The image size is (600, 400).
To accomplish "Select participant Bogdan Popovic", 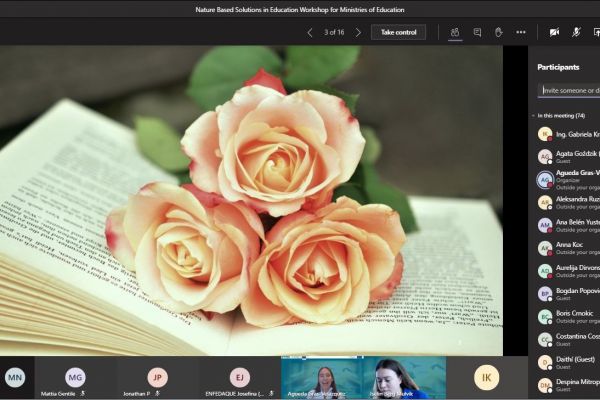I will tap(569, 294).
